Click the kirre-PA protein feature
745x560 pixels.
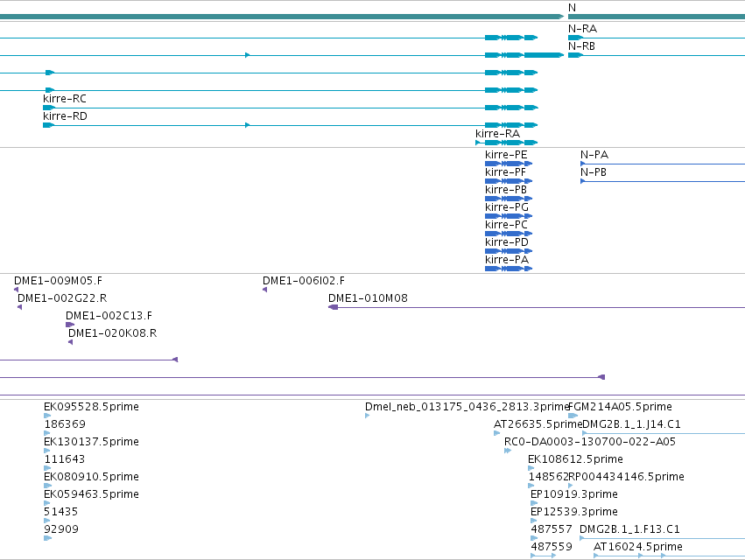507,260
